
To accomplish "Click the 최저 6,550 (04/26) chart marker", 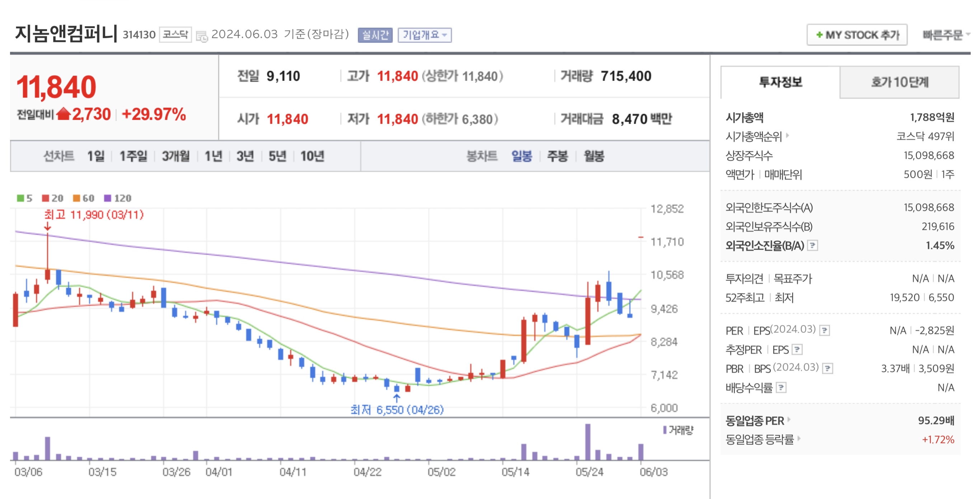I will (x=397, y=410).
